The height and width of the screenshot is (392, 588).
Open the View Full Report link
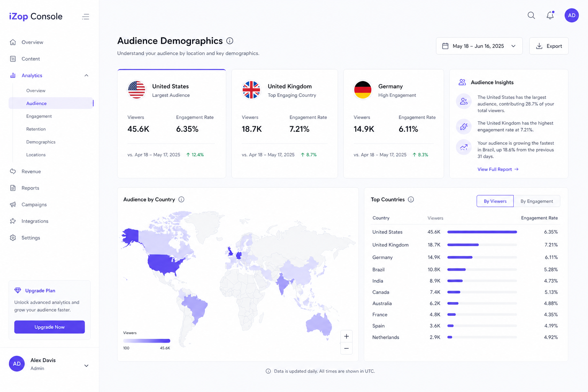point(498,169)
